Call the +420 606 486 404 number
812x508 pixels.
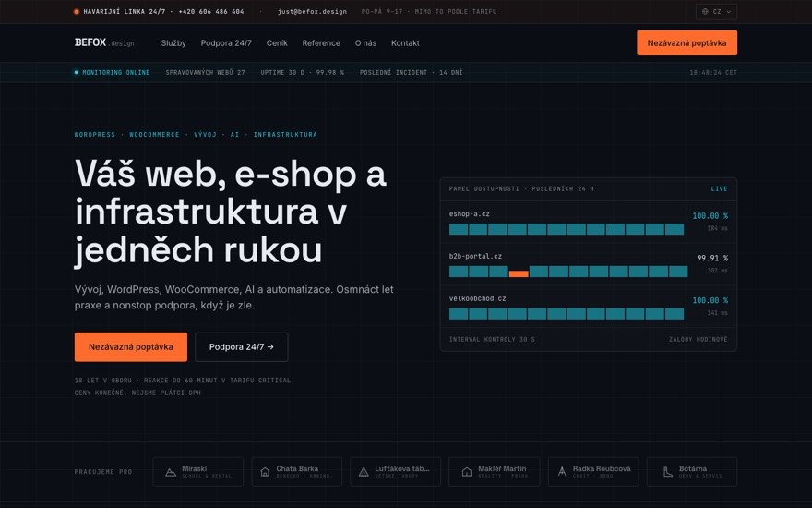(210, 11)
